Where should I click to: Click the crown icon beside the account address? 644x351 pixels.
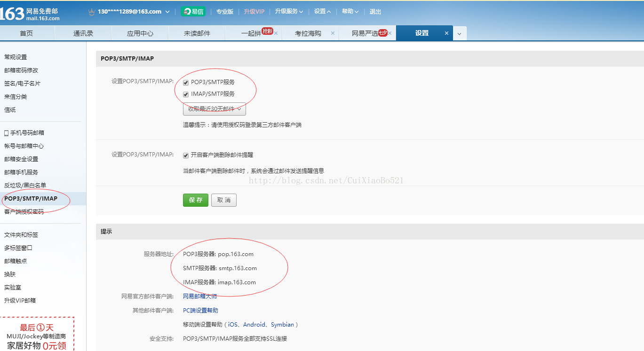coord(91,12)
